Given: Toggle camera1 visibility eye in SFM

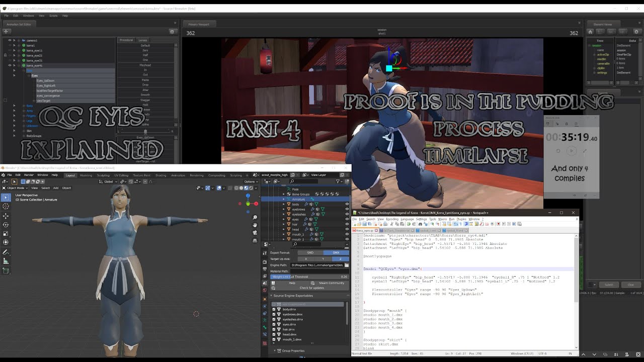Looking at the screenshot, I should pyautogui.click(x=10, y=40).
